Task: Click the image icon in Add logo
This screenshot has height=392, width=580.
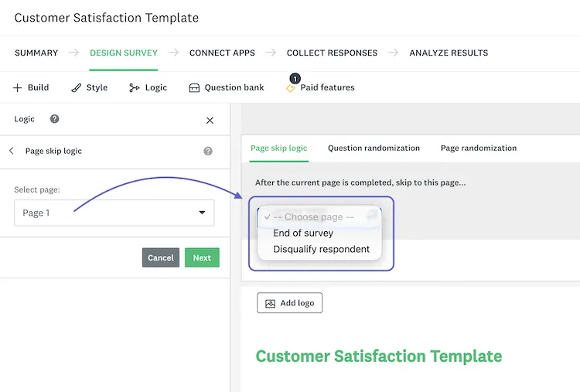Action: (x=271, y=303)
